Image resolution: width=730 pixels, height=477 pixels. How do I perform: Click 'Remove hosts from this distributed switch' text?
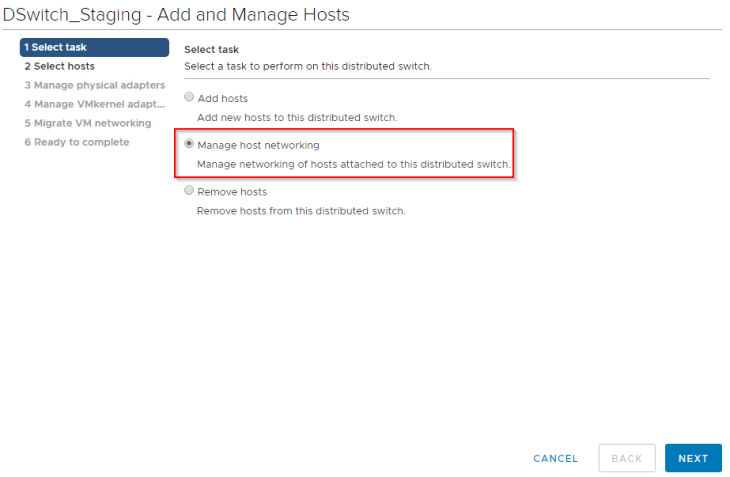point(300,211)
